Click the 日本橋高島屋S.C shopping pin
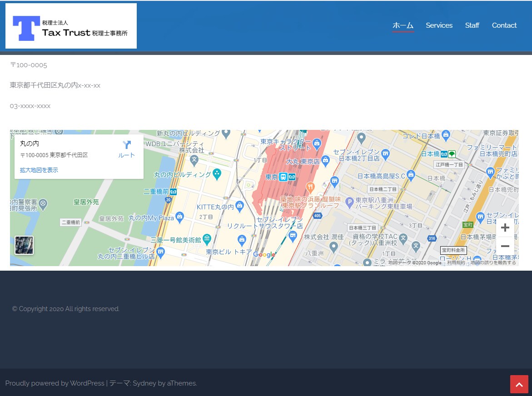Viewport: 532px width, 396px height. (411, 175)
